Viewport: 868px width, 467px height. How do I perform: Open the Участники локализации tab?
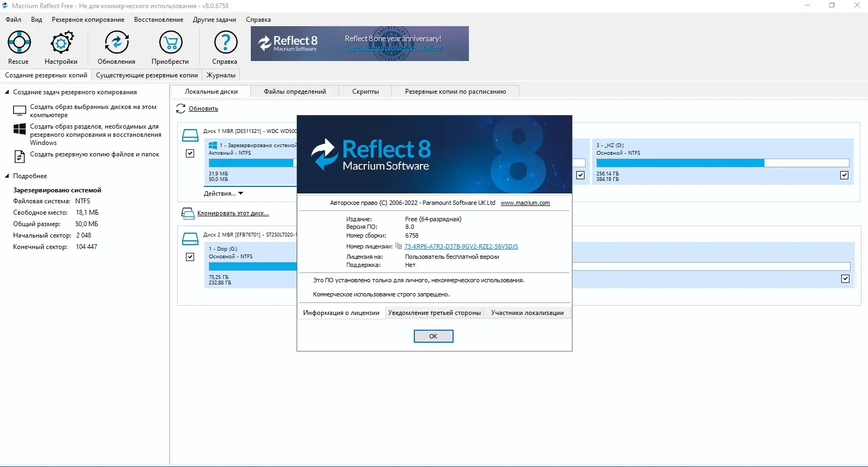pyautogui.click(x=527, y=313)
